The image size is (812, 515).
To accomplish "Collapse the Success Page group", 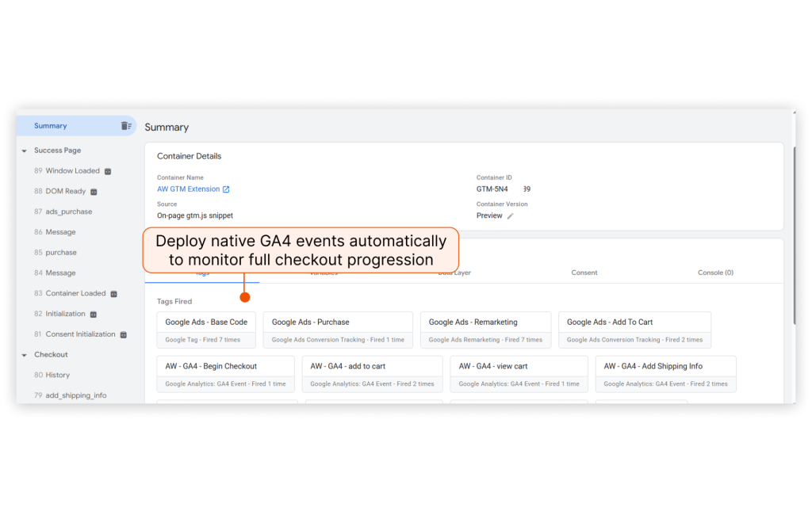I will tap(25, 151).
